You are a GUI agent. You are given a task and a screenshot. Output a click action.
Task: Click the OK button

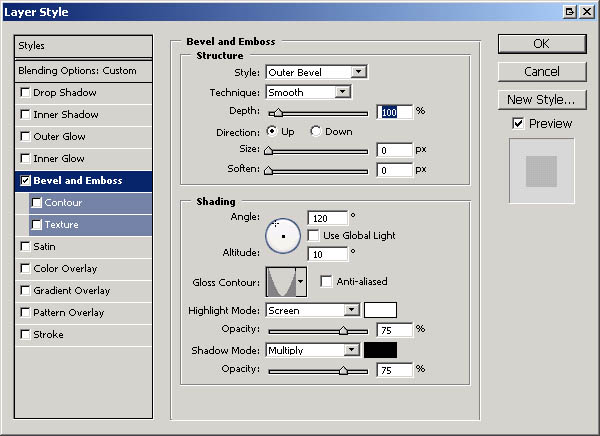point(541,44)
